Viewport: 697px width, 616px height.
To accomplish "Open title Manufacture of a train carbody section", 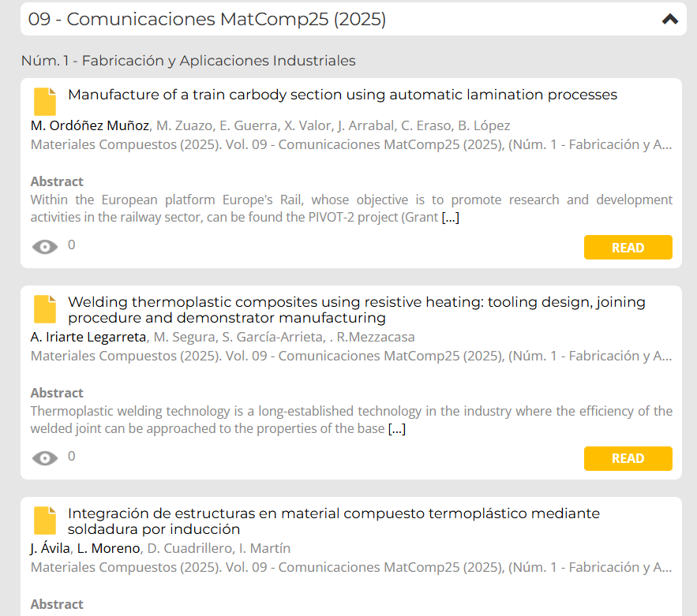I will pos(343,95).
